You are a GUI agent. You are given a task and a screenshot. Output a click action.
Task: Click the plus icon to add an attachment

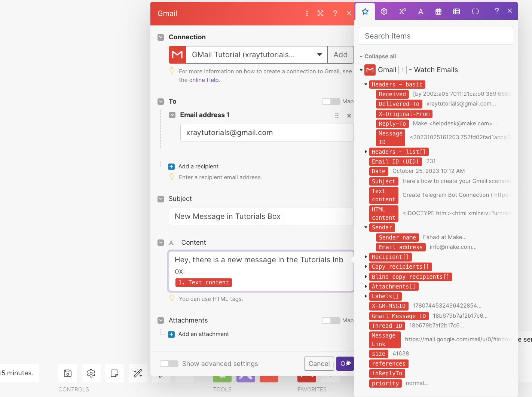pyautogui.click(x=171, y=335)
